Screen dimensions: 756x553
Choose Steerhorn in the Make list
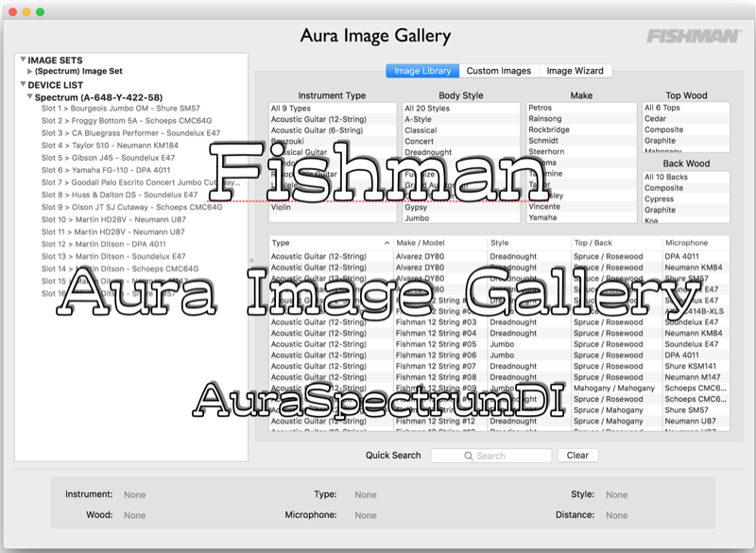581,151
